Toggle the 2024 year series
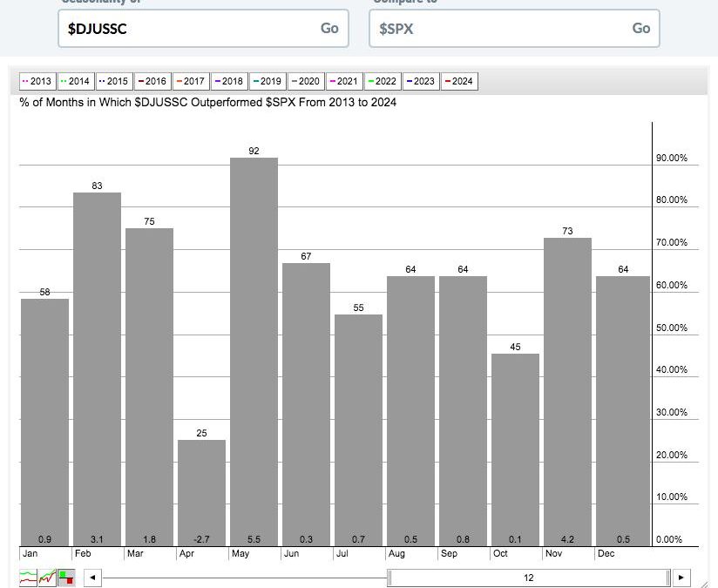 pyautogui.click(x=459, y=82)
